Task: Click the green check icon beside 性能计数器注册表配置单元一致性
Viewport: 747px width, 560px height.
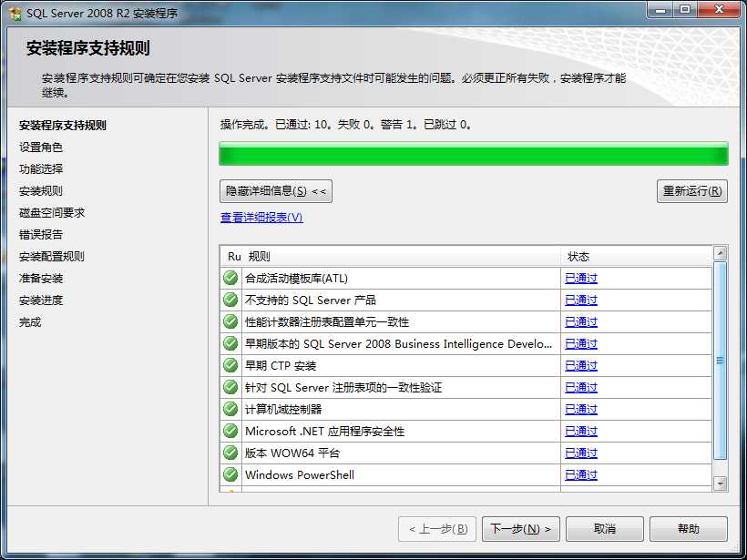Action: [x=230, y=321]
